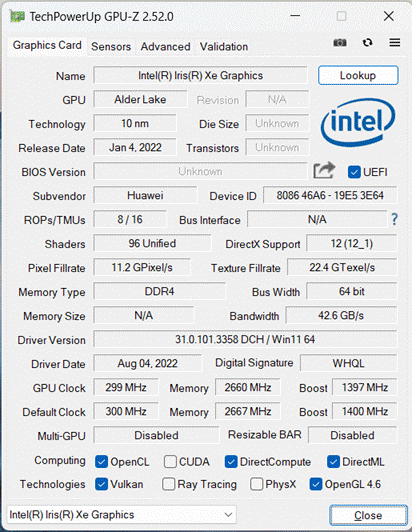This screenshot has height=532, width=412.
Task: Toggle the UEFI checkbox
Action: (354, 172)
